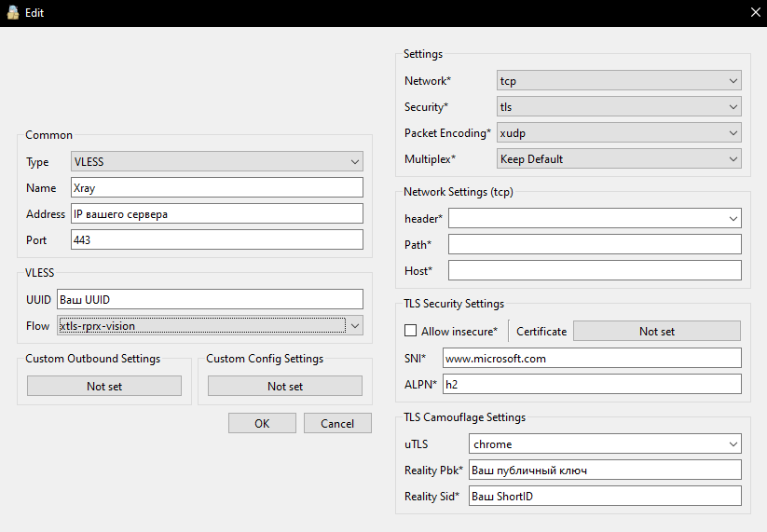Open the Multiplex Keep Default dropdown

pyautogui.click(x=619, y=159)
